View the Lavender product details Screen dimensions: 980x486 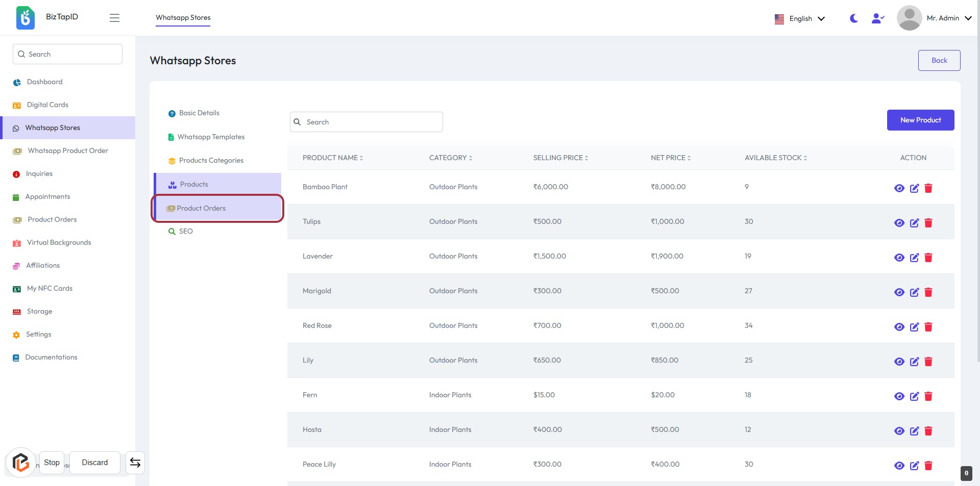(x=899, y=258)
